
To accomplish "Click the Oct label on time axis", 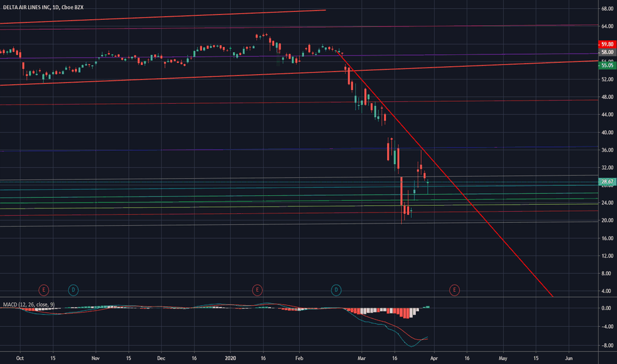I will pos(20,358).
